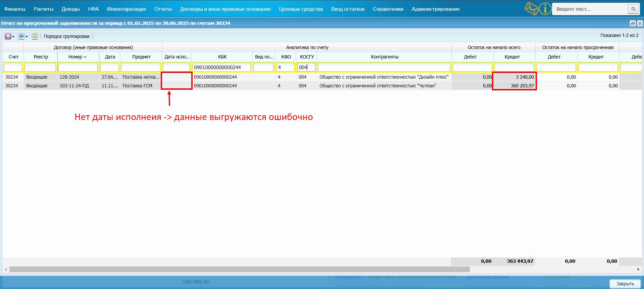The width and height of the screenshot is (644, 289).
Task: Click the horizontal scrollbar thumb
Action: point(239,269)
